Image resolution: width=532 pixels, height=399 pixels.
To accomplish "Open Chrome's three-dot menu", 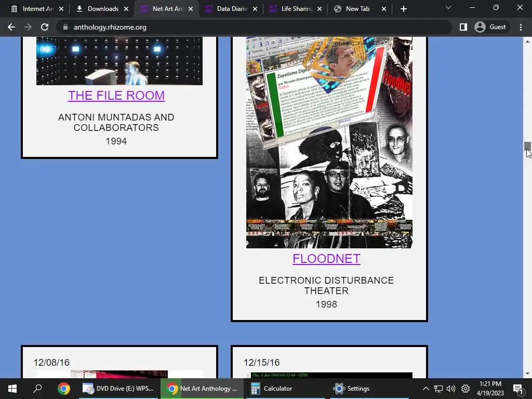I will click(521, 27).
